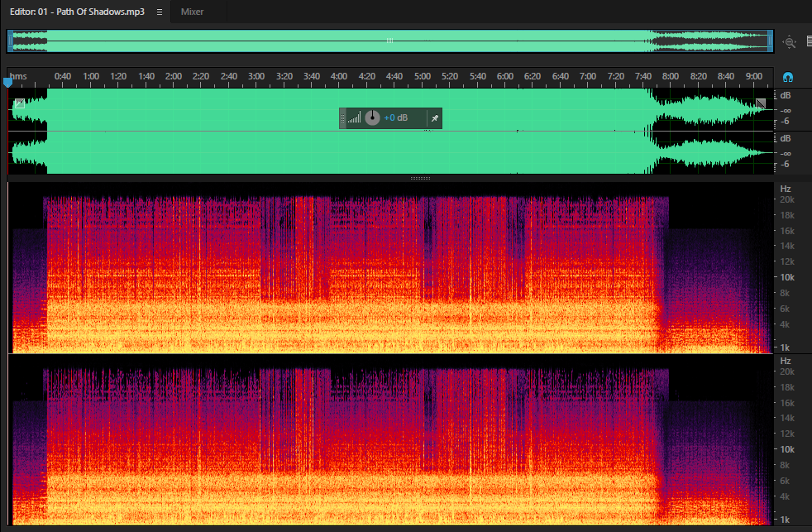Click inside the lower channel spectrogram

coord(390,440)
